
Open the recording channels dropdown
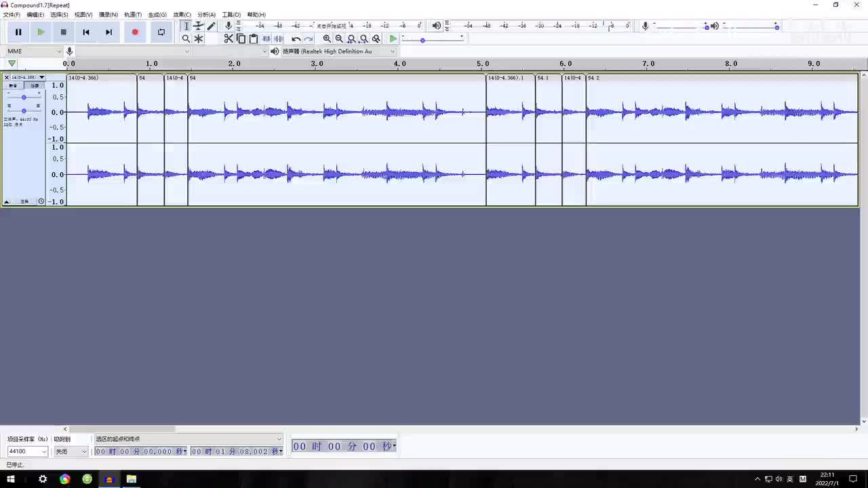231,52
